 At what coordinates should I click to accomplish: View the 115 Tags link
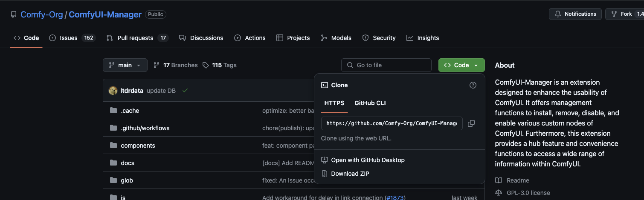[220, 65]
